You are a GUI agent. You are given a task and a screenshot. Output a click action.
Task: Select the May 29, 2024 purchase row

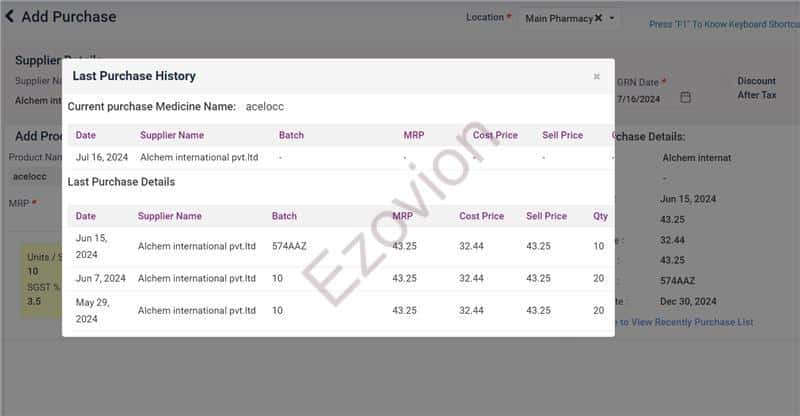pyautogui.click(x=338, y=310)
